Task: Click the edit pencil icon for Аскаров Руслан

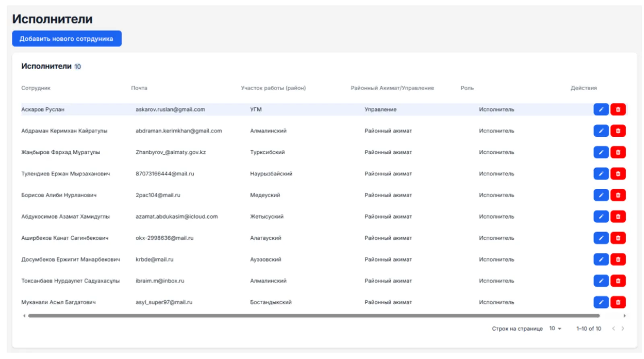Action: click(601, 109)
